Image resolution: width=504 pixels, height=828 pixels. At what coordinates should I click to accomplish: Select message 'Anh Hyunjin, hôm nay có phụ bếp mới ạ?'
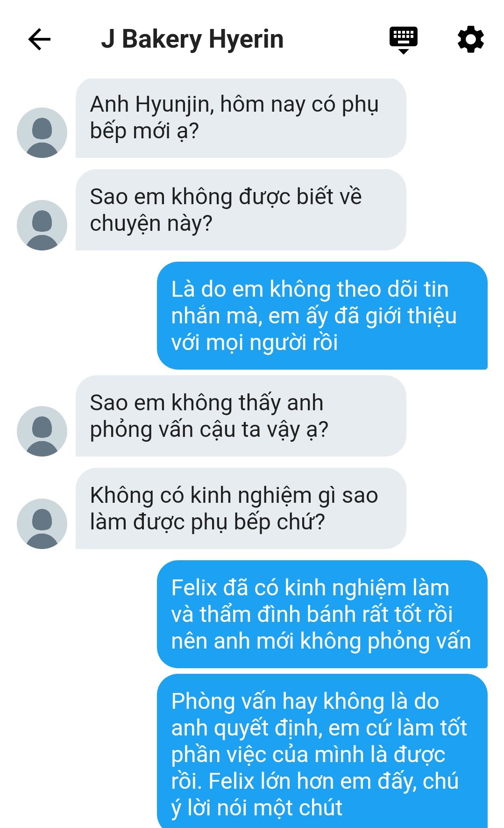241,118
